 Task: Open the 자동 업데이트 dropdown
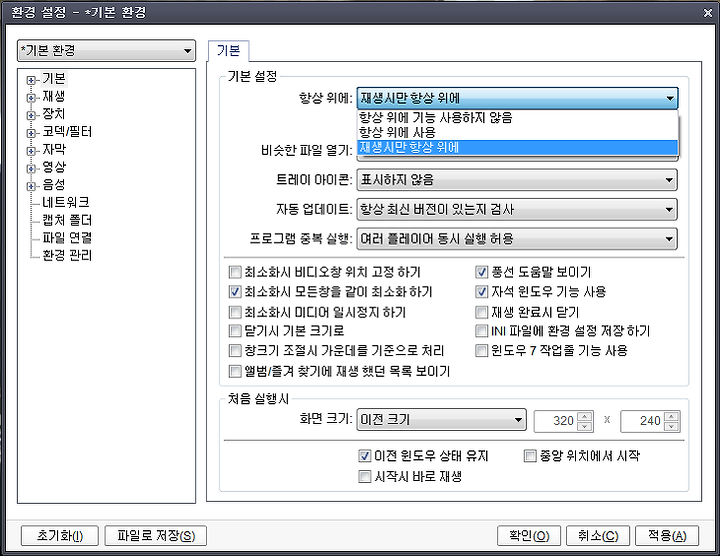(x=517, y=209)
